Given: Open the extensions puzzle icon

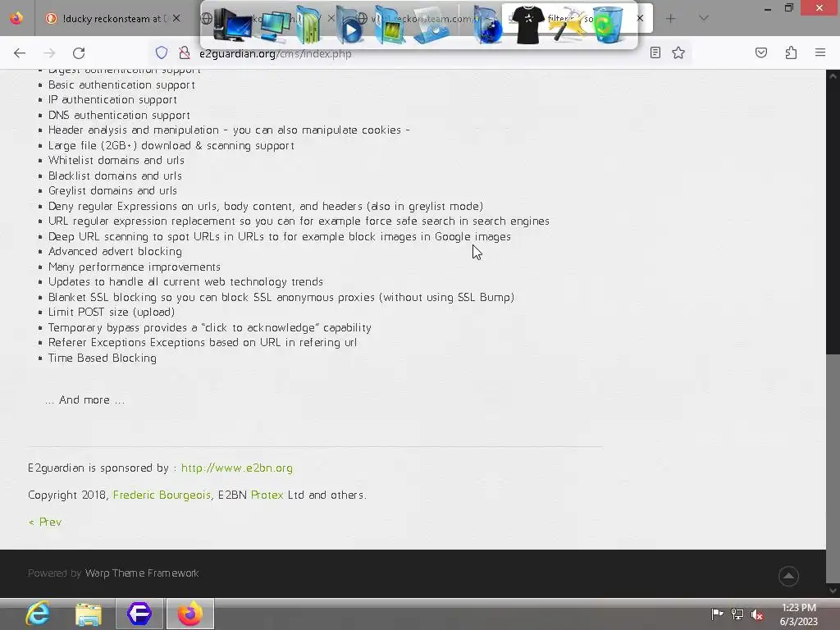Looking at the screenshot, I should [791, 52].
